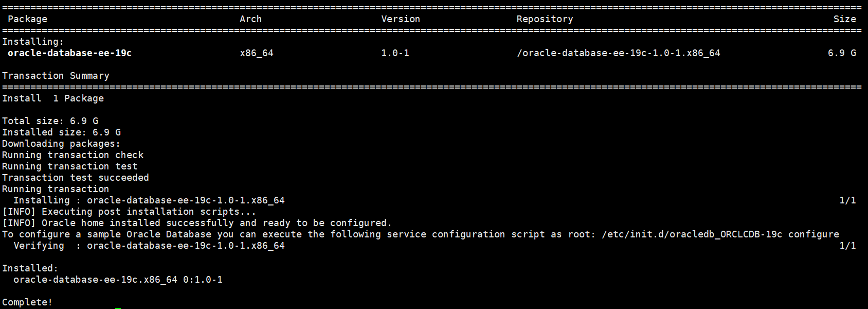Click the "Complete!" message

[27, 302]
